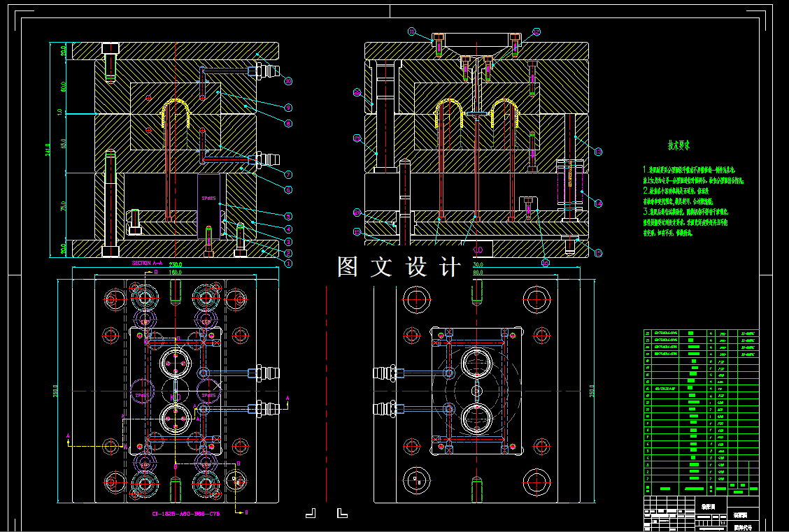
Task: Select the 241.0 overall height dimension
Action: tap(48, 150)
